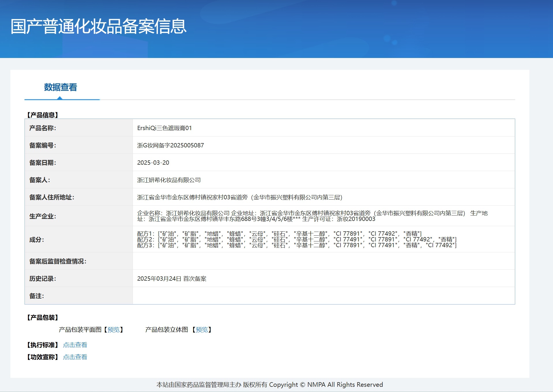
Task: Select the filing date 2025-03-20
Action: tap(153, 163)
